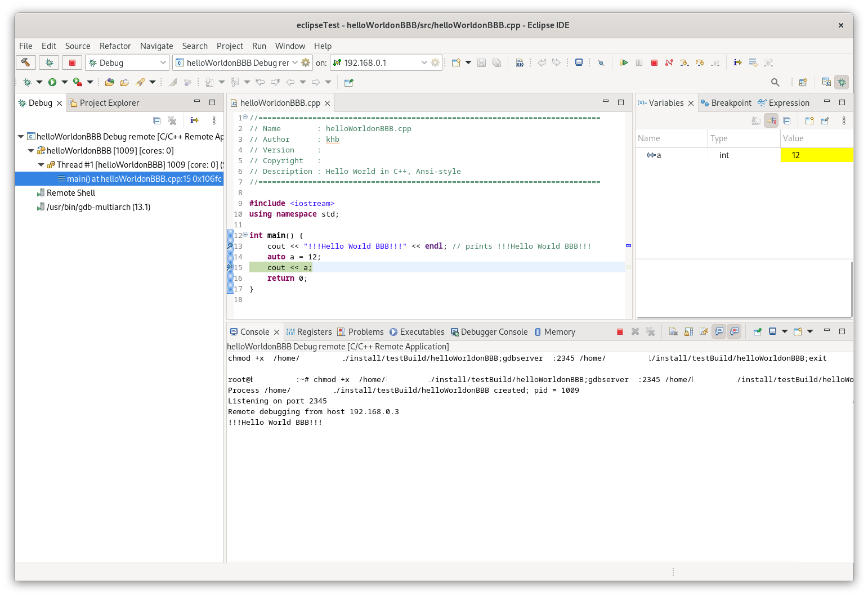The height and width of the screenshot is (597, 868).
Task: Resume program execution with the green play icon
Action: (623, 62)
